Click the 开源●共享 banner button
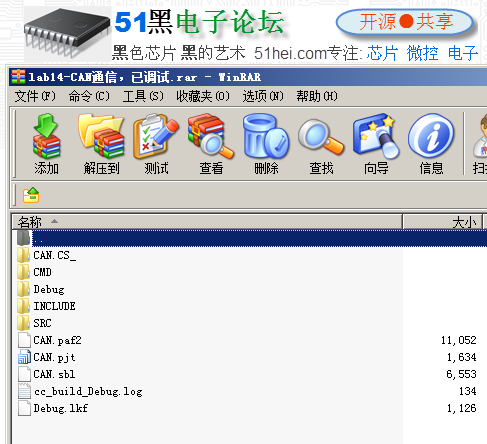Image resolution: width=487 pixels, height=444 pixels. pyautogui.click(x=405, y=22)
